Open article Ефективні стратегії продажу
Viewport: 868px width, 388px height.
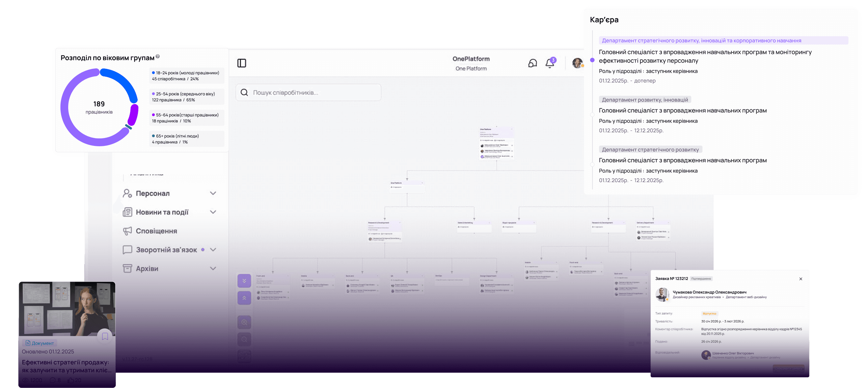coord(67,366)
